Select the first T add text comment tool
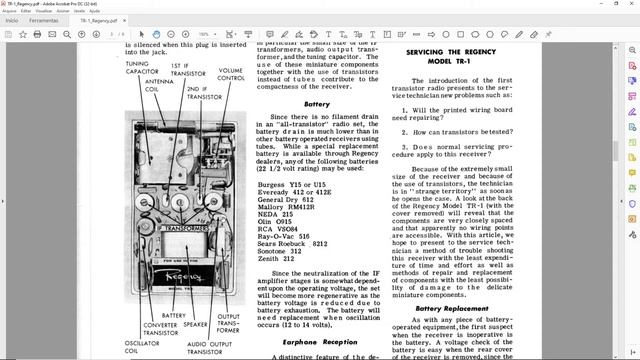 329,35
